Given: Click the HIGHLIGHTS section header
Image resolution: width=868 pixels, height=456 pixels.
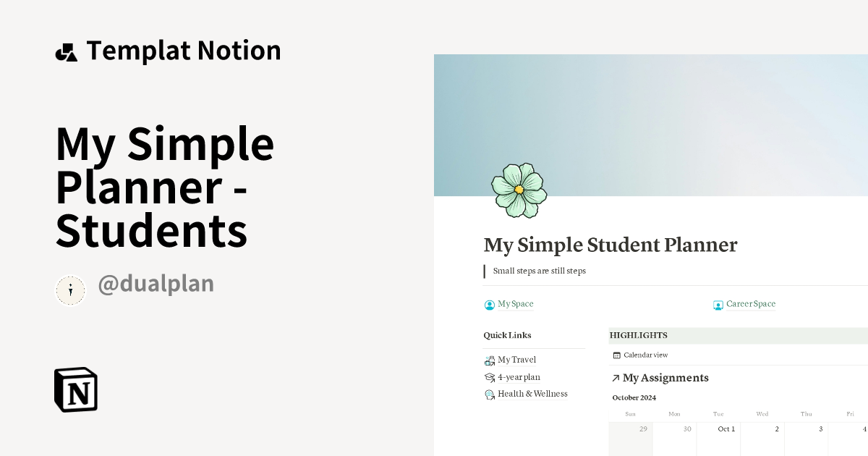Looking at the screenshot, I should click(639, 335).
